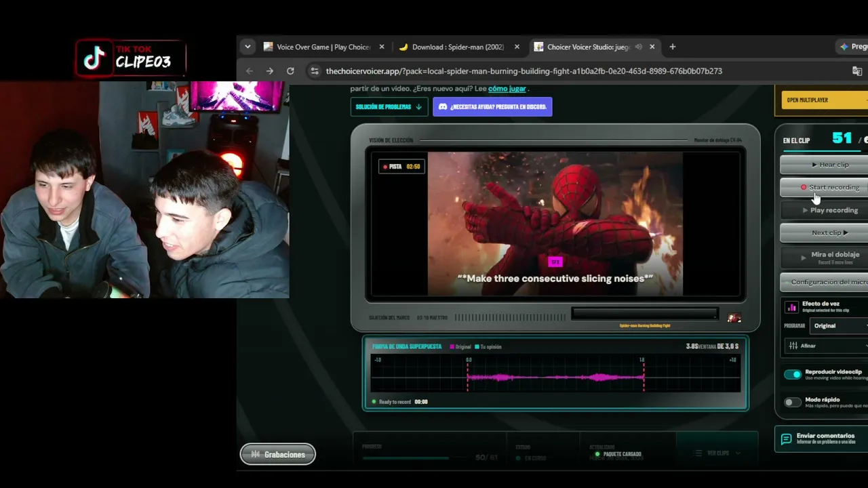This screenshot has height=488, width=868.
Task: Click the Open Multiplayer button
Action: pyautogui.click(x=824, y=100)
